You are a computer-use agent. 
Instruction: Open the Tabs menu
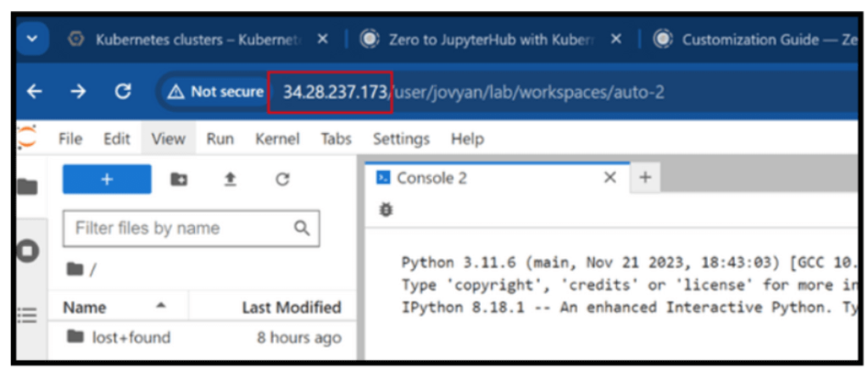coord(336,139)
